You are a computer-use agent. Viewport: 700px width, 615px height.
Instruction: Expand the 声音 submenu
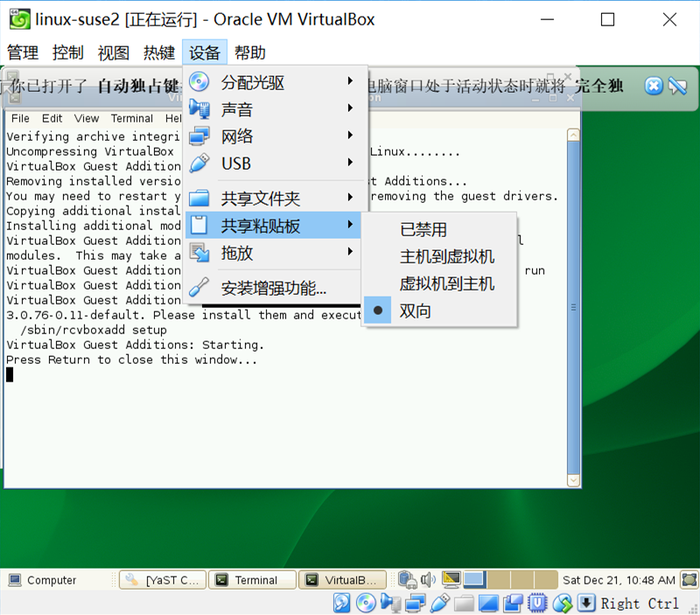click(x=275, y=109)
